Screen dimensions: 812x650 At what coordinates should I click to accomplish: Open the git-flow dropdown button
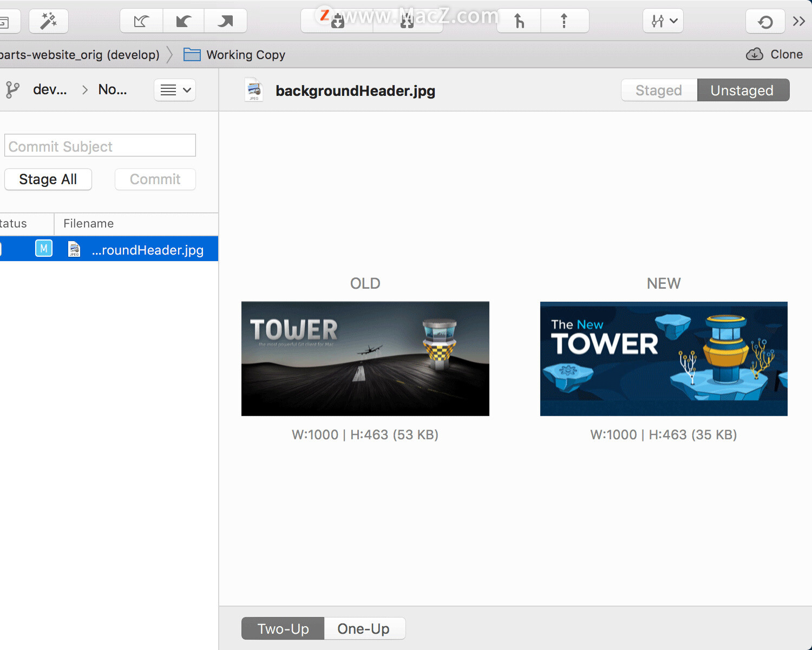pyautogui.click(x=663, y=21)
